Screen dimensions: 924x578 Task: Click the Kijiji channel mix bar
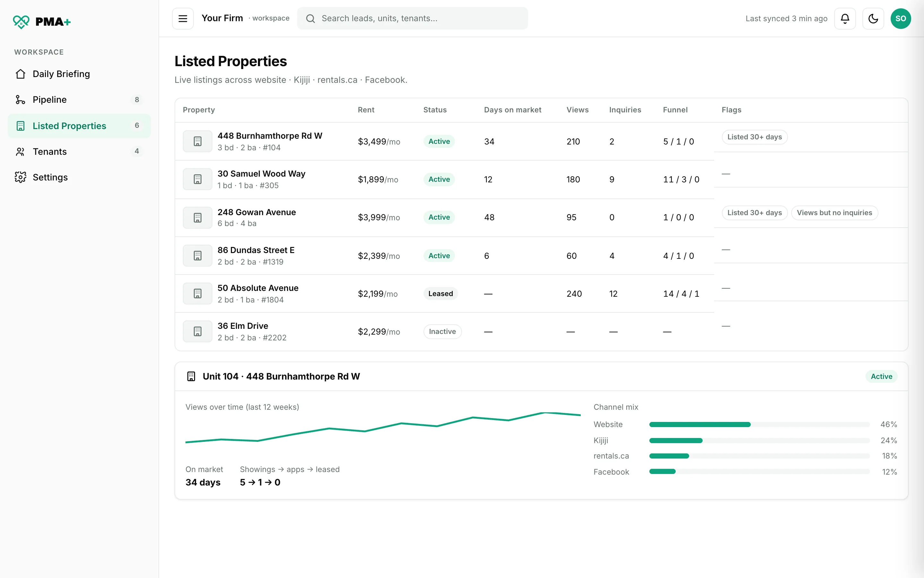pos(759,440)
